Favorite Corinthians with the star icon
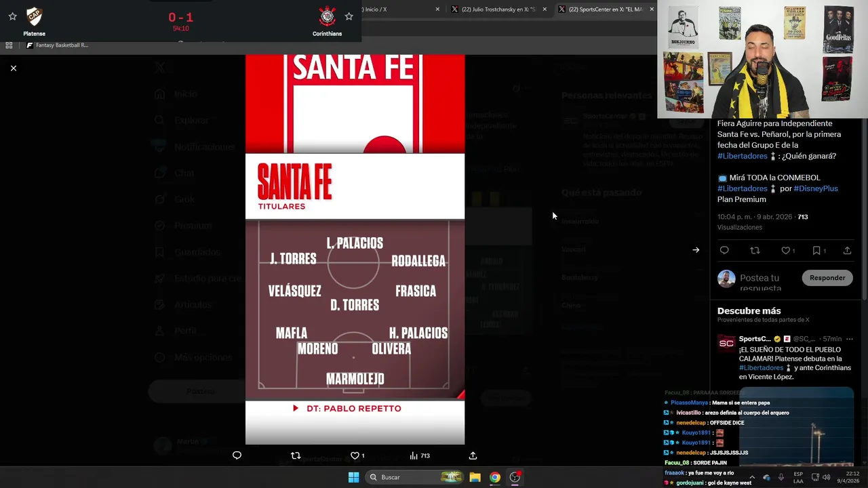The height and width of the screenshot is (488, 868). tap(349, 16)
